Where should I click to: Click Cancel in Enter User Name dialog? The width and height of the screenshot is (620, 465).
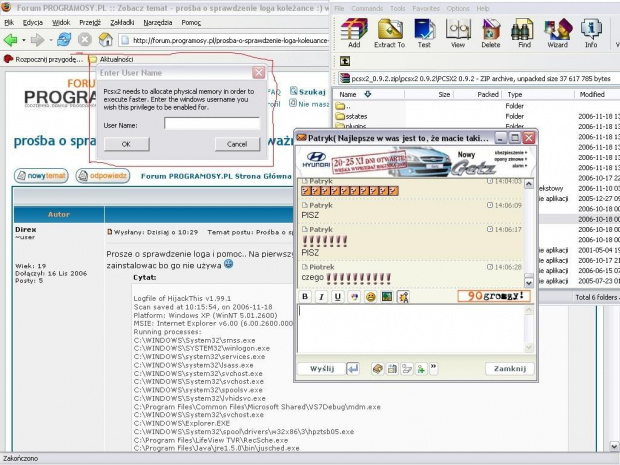click(x=237, y=144)
